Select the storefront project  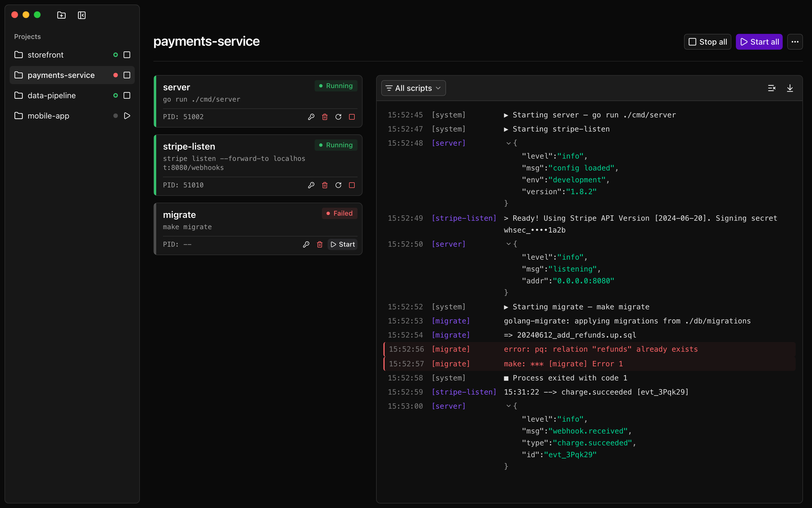pyautogui.click(x=72, y=55)
